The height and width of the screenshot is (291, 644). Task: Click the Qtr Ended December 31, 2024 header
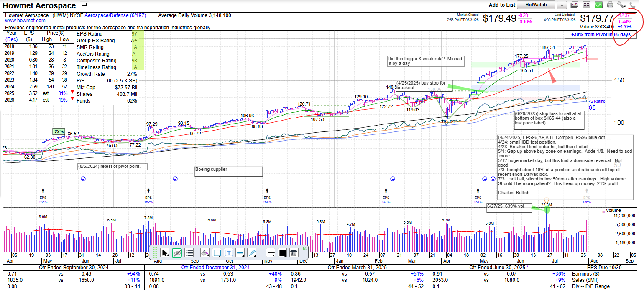pos(215,268)
